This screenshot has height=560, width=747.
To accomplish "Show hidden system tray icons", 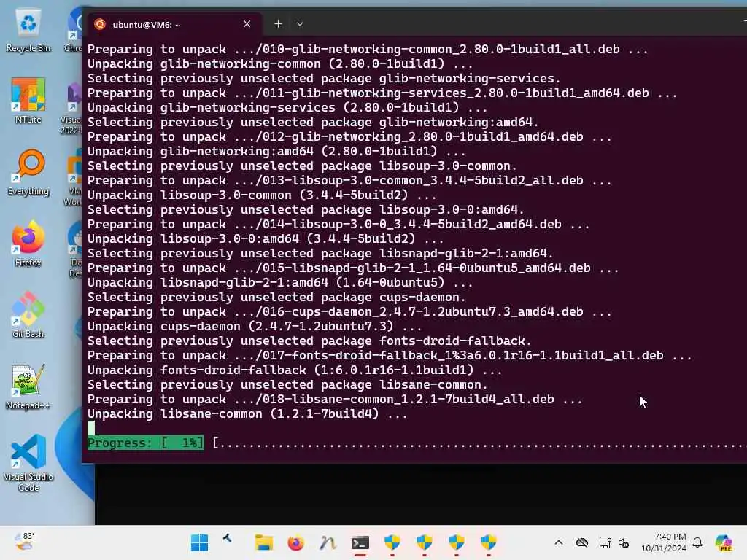I will (559, 542).
